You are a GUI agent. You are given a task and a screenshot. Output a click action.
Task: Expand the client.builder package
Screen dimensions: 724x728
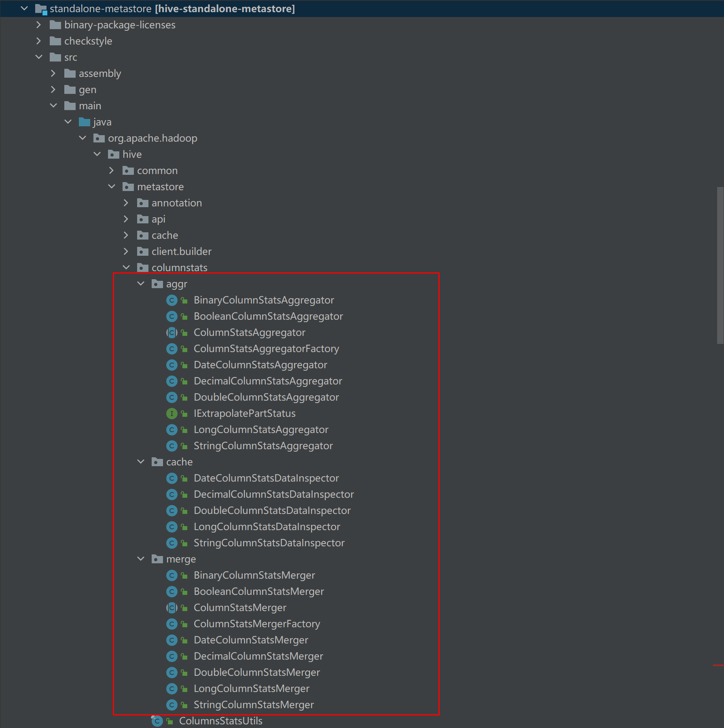pyautogui.click(x=126, y=251)
